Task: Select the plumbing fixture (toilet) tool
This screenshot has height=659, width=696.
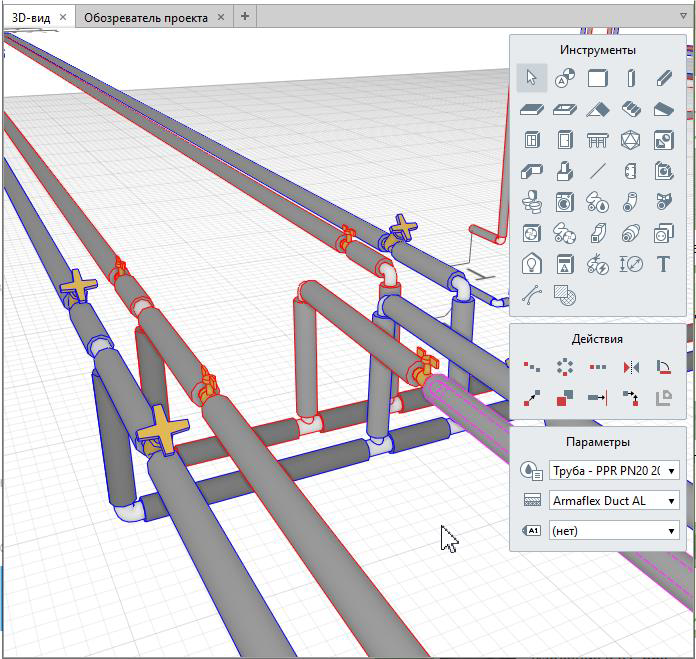Action: click(x=532, y=202)
